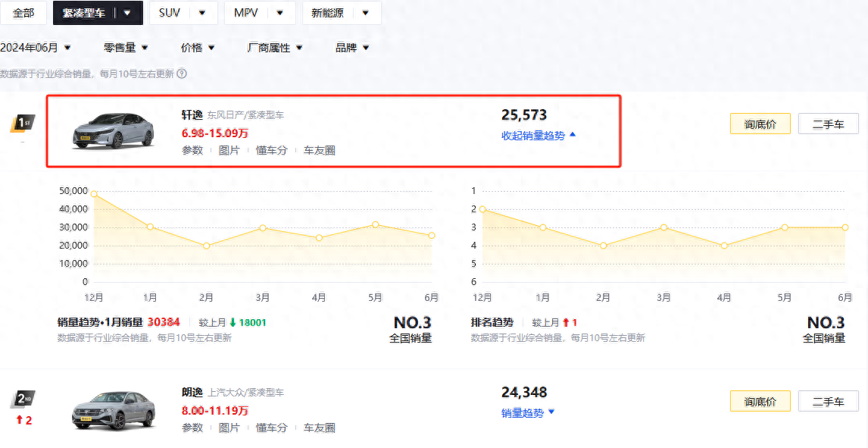The height and width of the screenshot is (448, 868).
Task: Click the red up arrow in 排名趋势
Action: coord(565,322)
